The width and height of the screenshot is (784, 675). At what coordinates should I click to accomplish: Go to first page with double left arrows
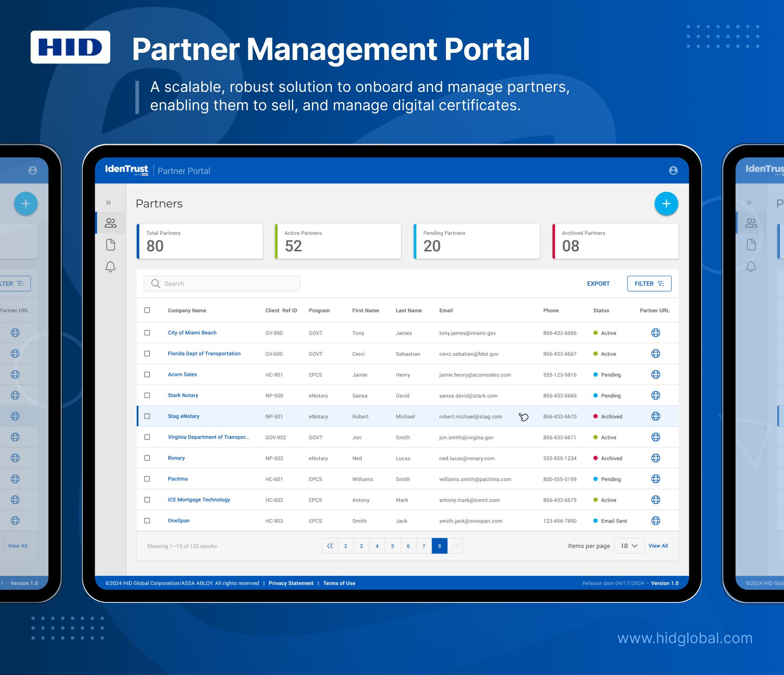click(x=330, y=546)
